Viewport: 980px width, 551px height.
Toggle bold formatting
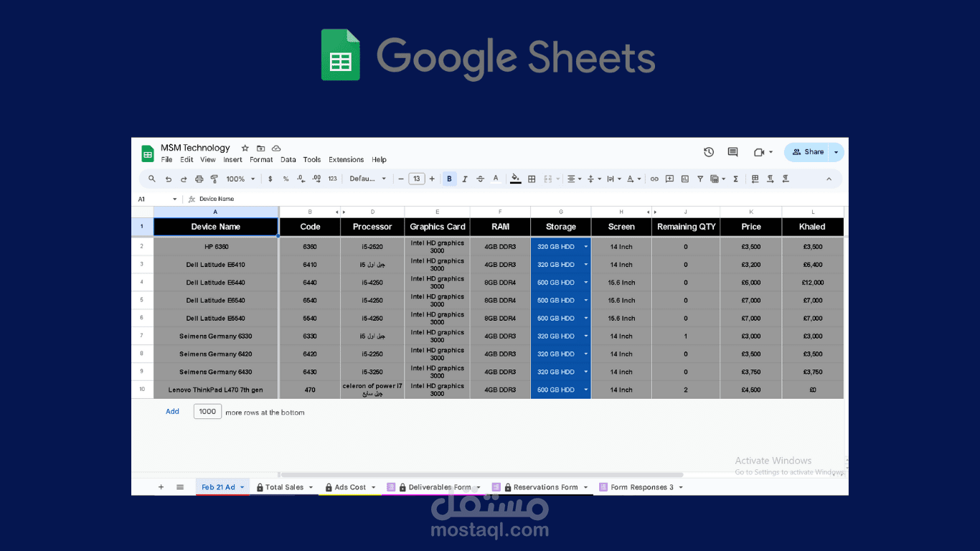pos(450,179)
